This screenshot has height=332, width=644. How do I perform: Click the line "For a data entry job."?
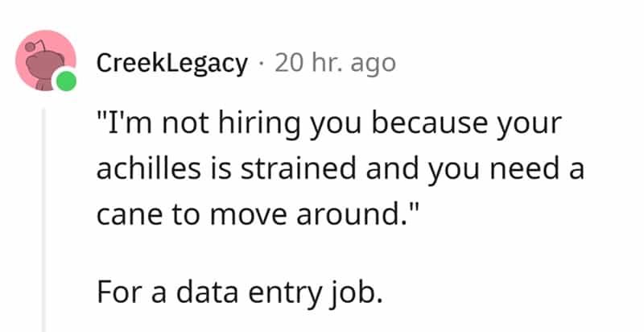237,291
